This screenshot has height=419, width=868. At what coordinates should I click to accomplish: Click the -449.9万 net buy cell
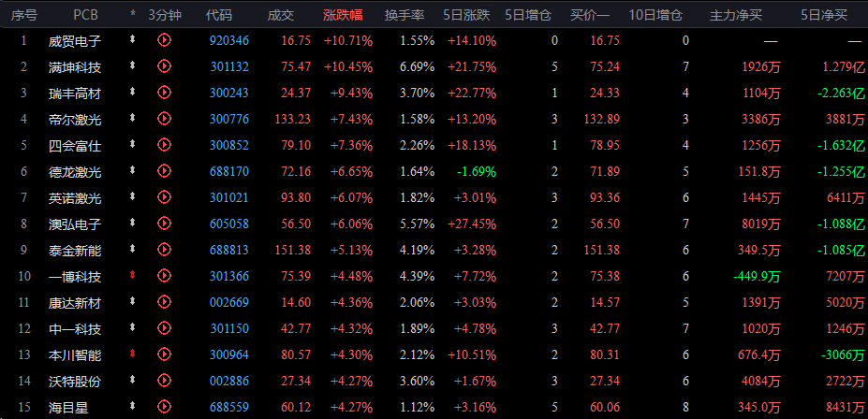click(x=757, y=277)
